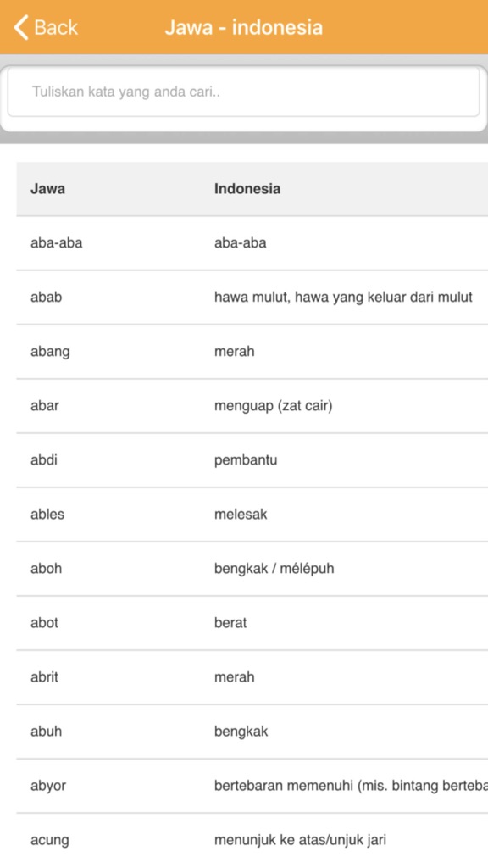The image size is (488, 868).
Task: Select the word abdi
Action: coord(42,459)
